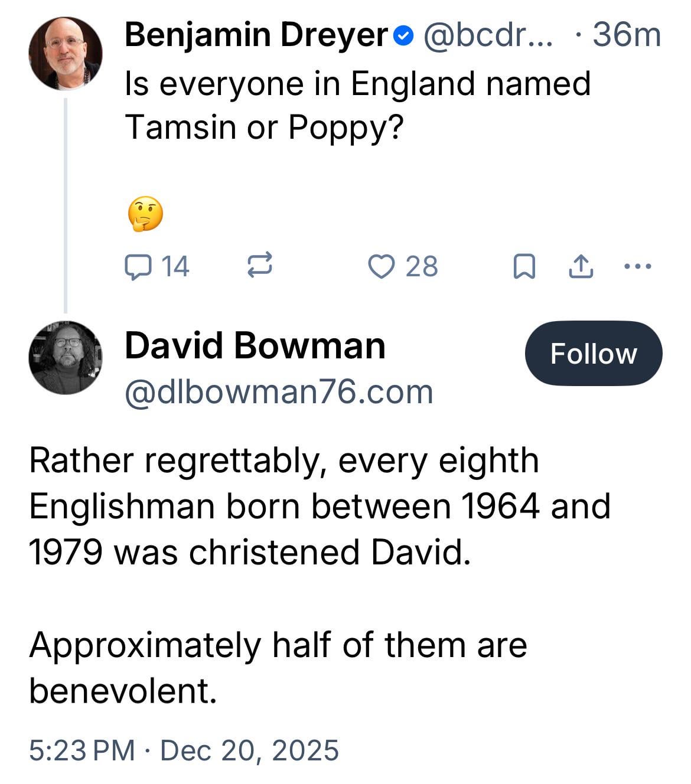691x784 pixels.
Task: Click the @bcdr... handle
Action: (488, 35)
